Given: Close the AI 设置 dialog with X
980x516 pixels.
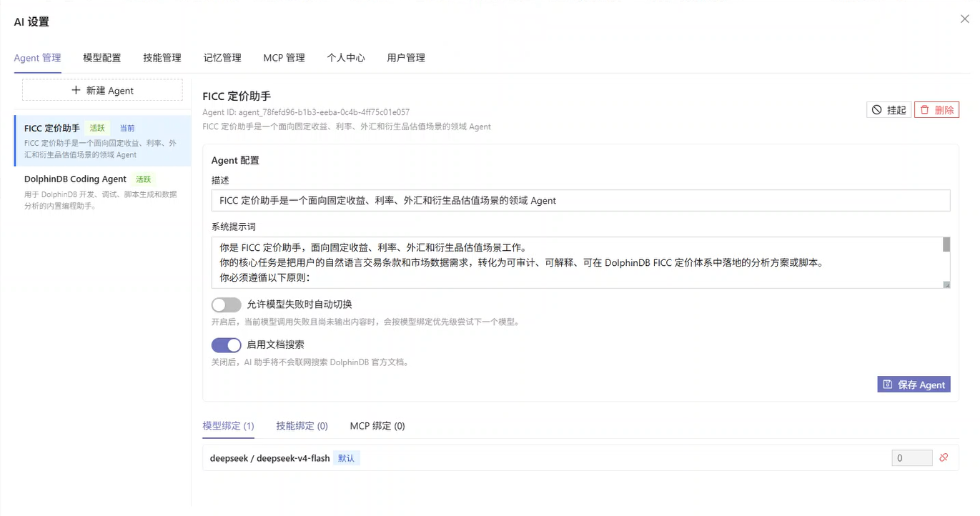Looking at the screenshot, I should (x=965, y=19).
